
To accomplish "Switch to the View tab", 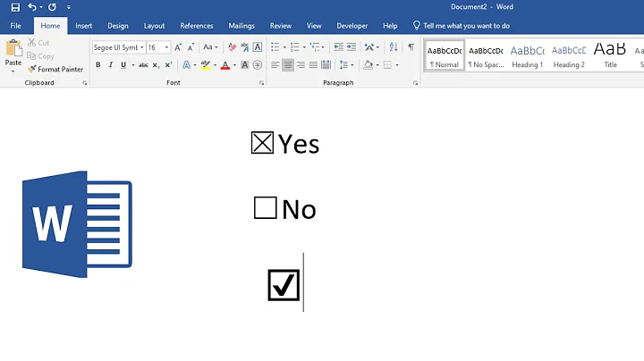I will point(314,26).
